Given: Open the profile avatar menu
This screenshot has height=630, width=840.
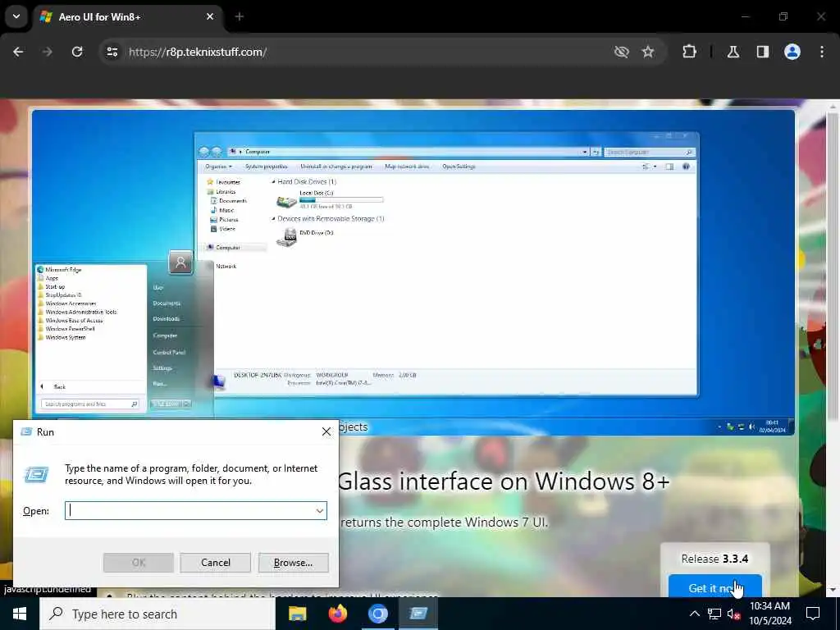Looking at the screenshot, I should pyautogui.click(x=792, y=52).
